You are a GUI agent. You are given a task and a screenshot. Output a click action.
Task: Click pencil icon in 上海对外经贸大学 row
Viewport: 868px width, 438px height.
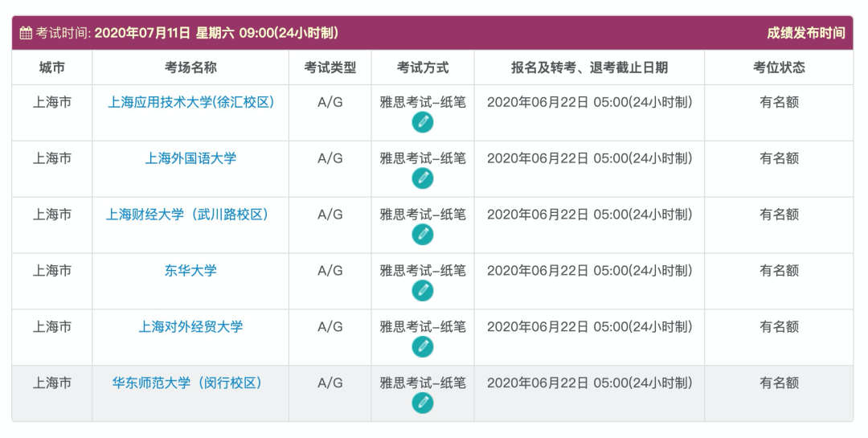click(423, 347)
